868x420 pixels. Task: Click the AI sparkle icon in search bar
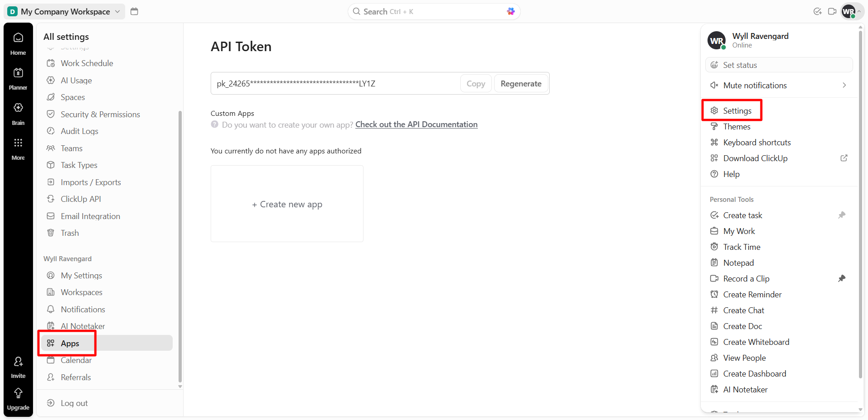tap(510, 11)
